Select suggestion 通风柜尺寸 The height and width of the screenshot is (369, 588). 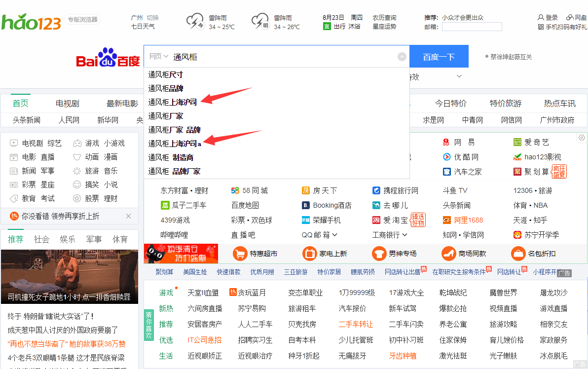click(x=276, y=74)
